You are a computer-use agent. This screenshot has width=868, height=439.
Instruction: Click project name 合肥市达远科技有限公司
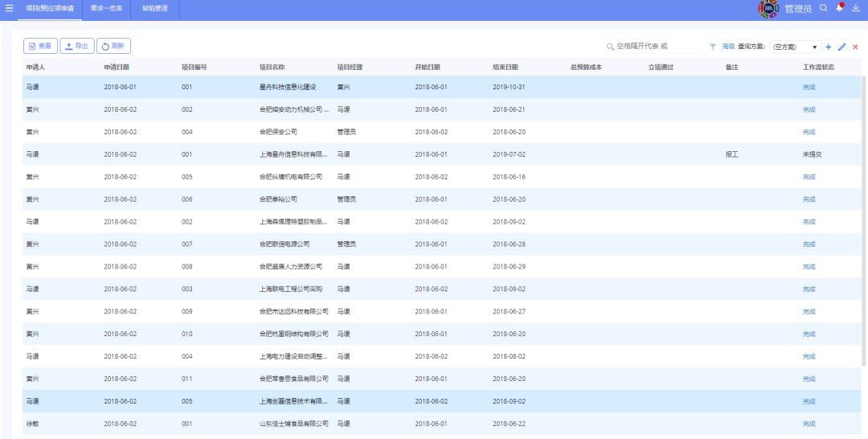click(294, 312)
